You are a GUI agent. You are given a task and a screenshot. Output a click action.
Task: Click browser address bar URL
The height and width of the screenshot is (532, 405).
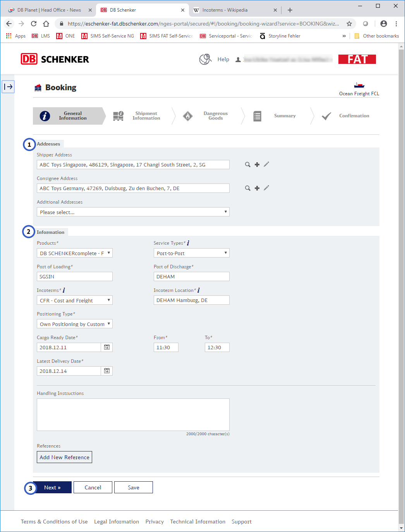203,24
